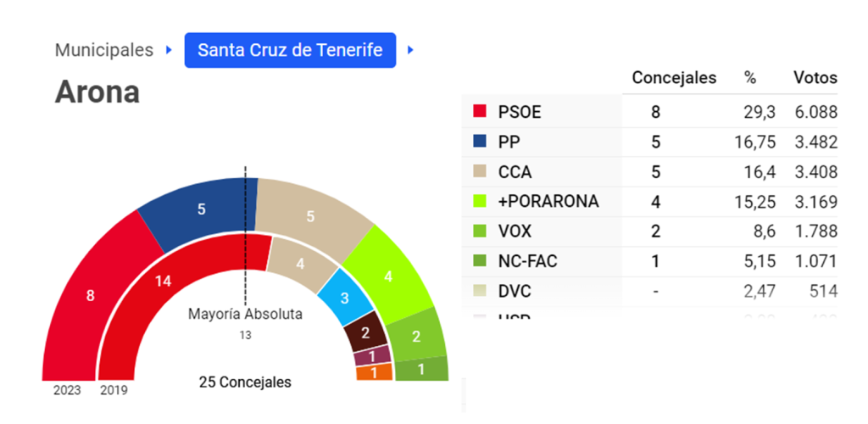Click the NC-FAC legend swatch
Image resolution: width=868 pixels, height=424 pixels.
480,260
